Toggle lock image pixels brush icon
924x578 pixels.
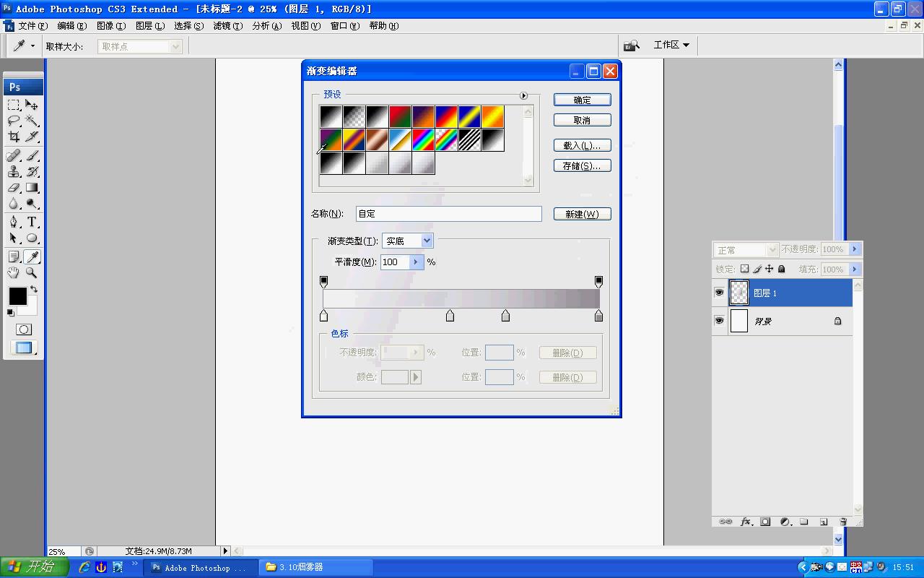(757, 269)
